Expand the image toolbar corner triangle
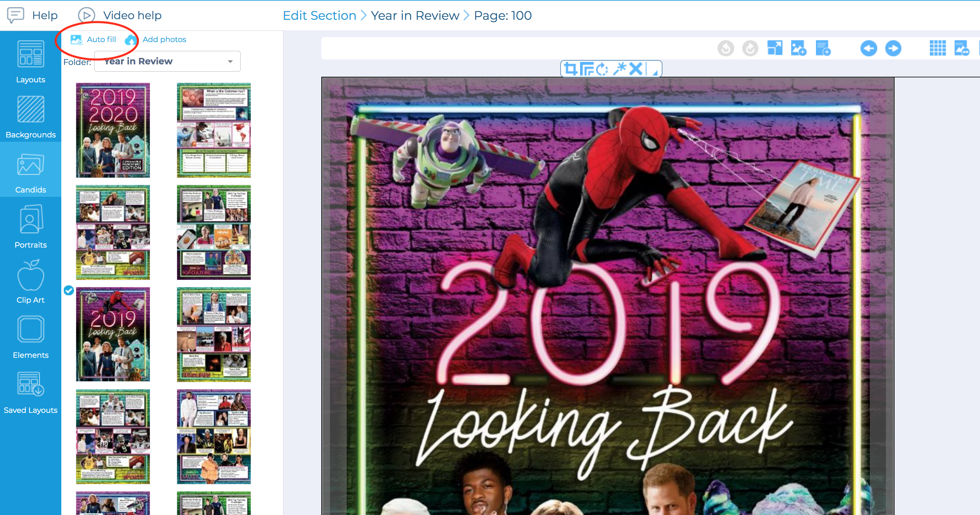Screen dimensions: 980x515 (x=655, y=72)
